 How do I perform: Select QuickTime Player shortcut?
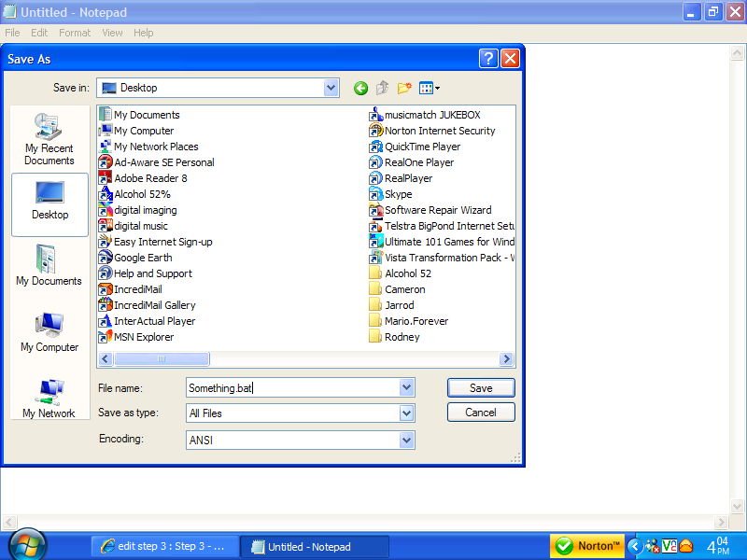tap(415, 147)
